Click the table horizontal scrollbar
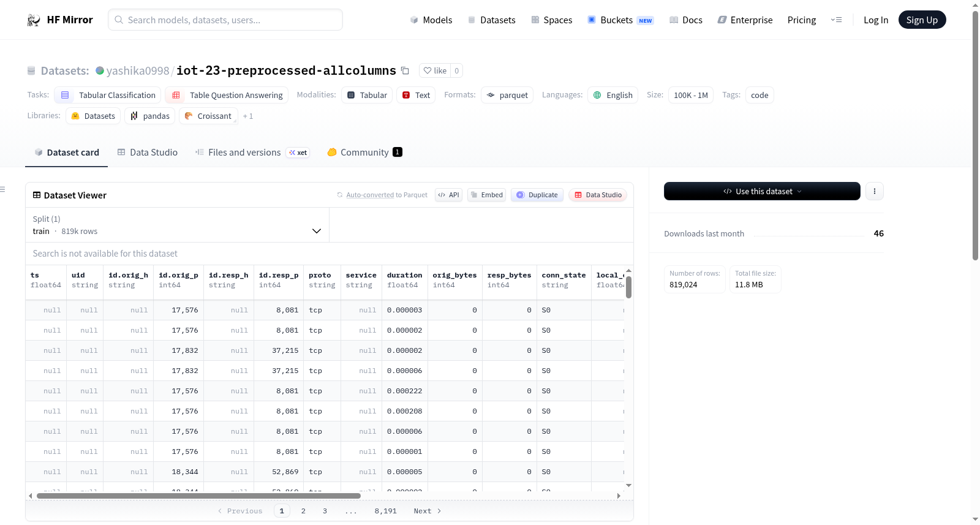 click(x=198, y=496)
